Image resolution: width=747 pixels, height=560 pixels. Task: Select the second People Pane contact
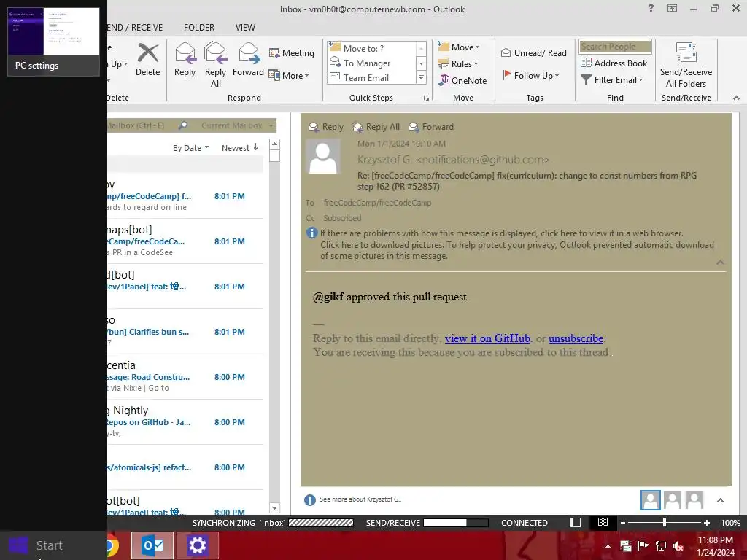[x=672, y=500]
